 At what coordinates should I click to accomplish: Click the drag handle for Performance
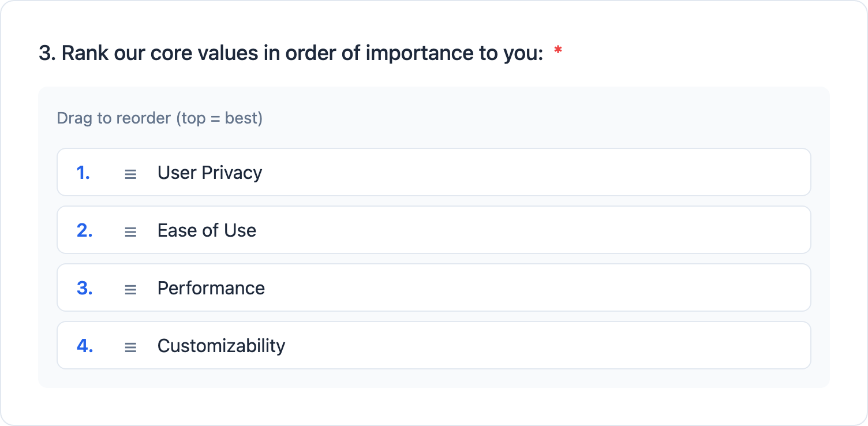(x=130, y=287)
